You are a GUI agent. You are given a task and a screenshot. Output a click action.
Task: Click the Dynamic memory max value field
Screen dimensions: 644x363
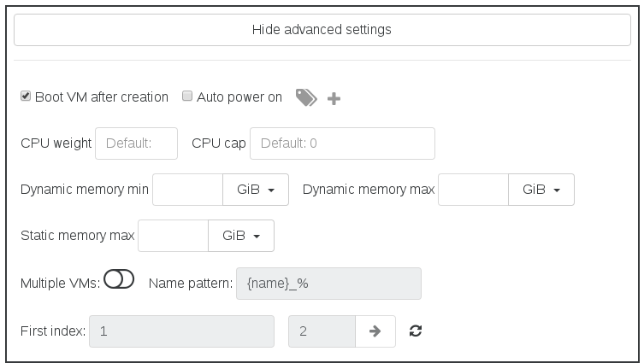point(473,190)
